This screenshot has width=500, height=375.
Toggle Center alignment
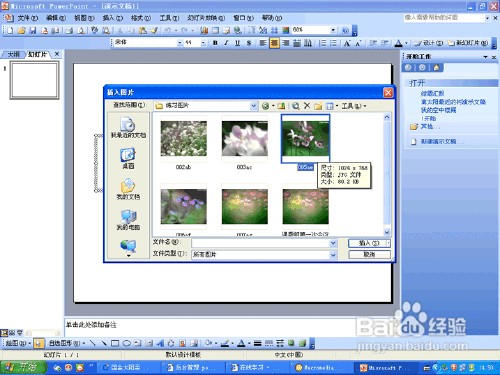274,43
